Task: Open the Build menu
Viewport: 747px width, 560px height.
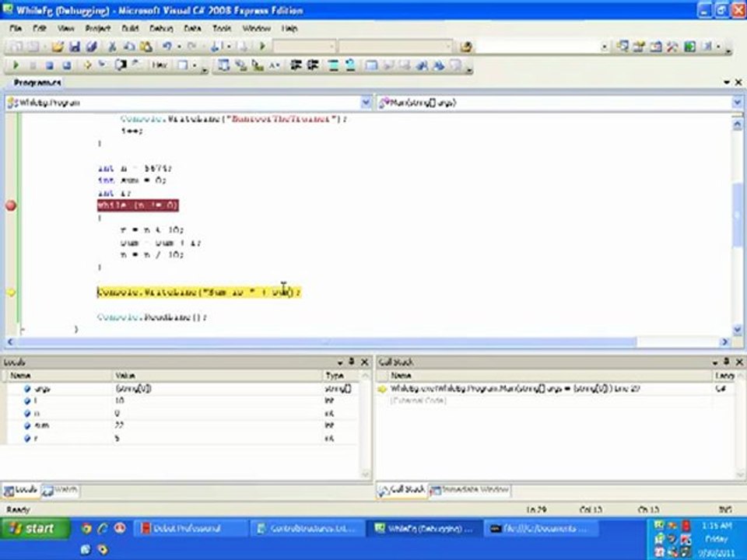Action: (130, 29)
